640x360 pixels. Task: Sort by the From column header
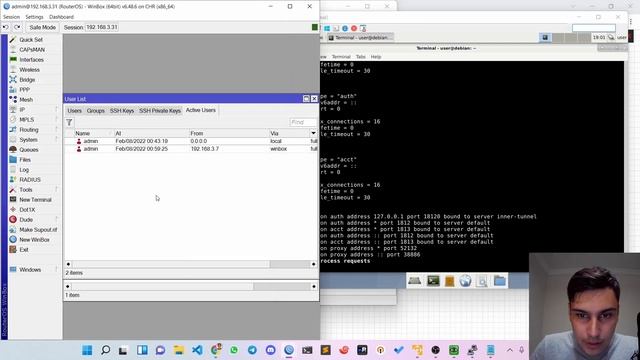click(229, 133)
